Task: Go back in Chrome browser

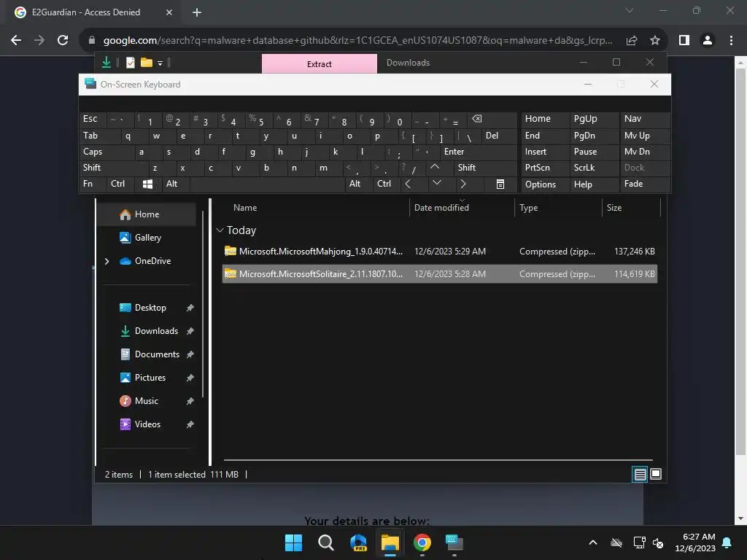Action: (x=16, y=41)
